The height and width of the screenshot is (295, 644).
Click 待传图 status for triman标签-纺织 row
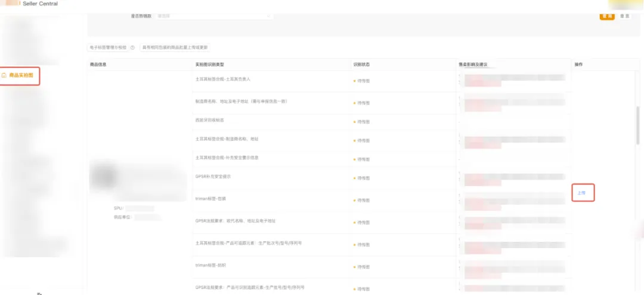tap(361, 267)
